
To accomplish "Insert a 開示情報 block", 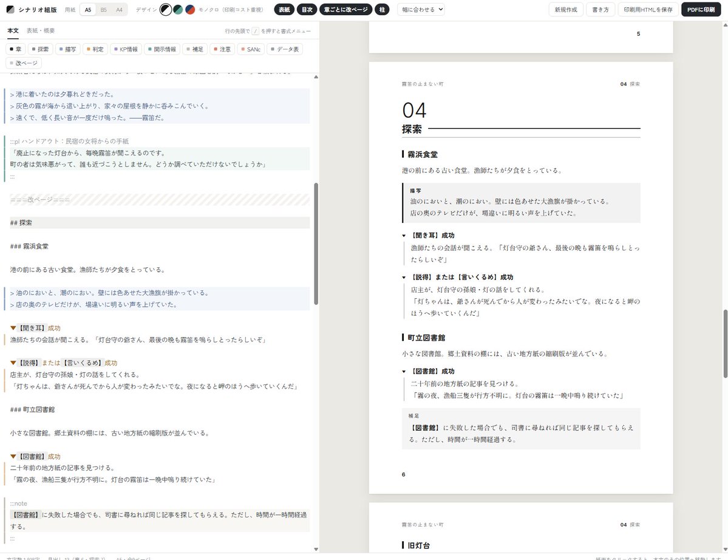I will pyautogui.click(x=162, y=49).
